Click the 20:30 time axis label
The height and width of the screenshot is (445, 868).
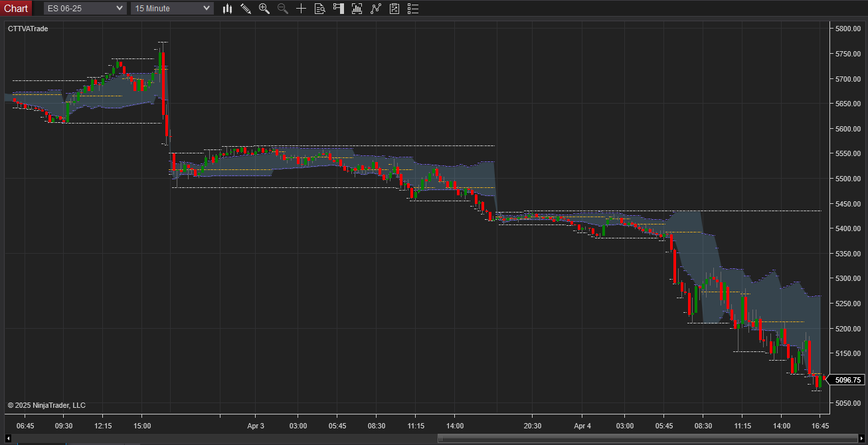pos(533,426)
